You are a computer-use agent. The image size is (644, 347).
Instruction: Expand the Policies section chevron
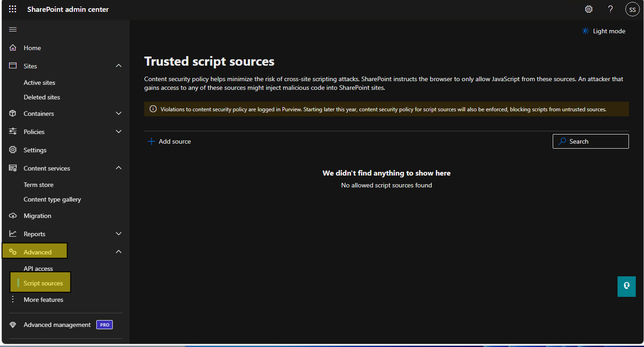tap(119, 132)
